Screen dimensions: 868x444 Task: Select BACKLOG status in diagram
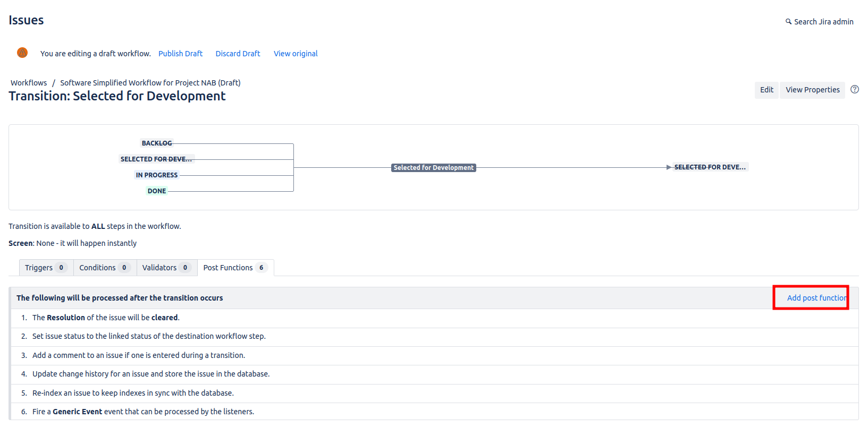[x=157, y=143]
